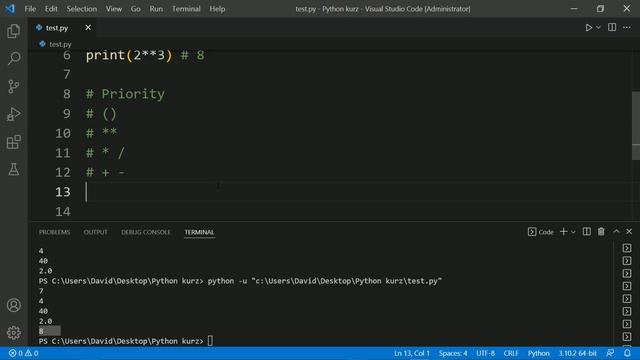Open the Terminal menu
The image size is (640, 360).
click(x=186, y=9)
